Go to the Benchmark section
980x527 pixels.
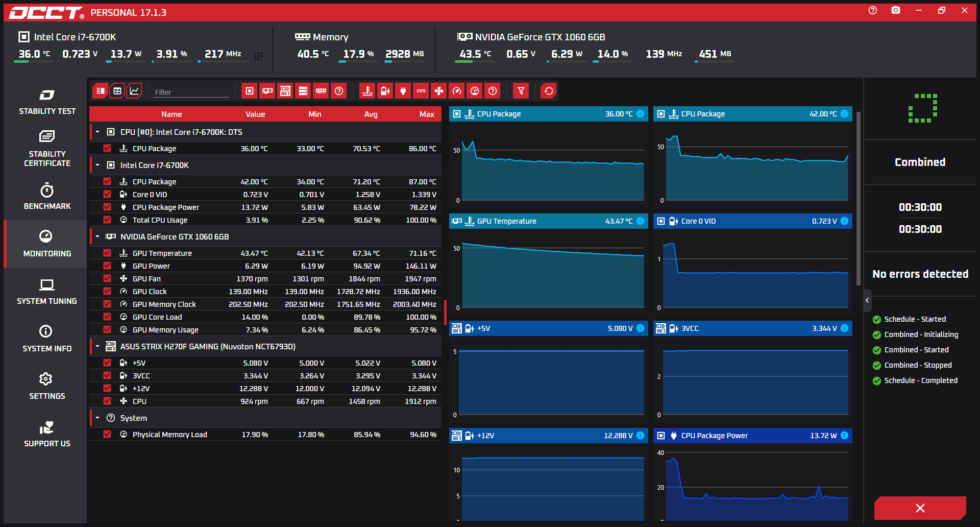[47, 197]
